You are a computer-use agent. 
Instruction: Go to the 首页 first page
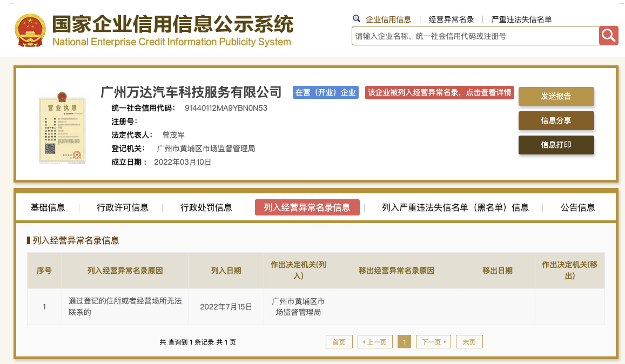pos(339,342)
